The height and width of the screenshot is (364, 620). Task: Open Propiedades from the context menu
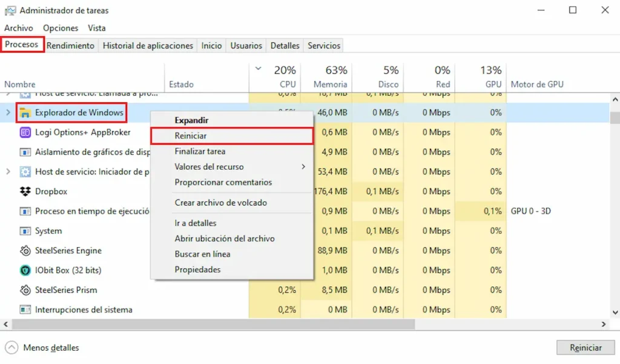point(232,270)
